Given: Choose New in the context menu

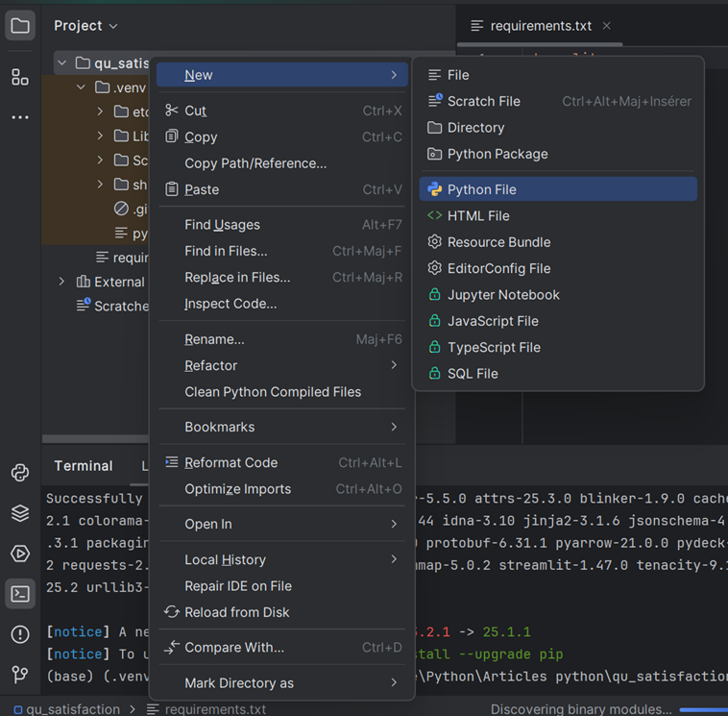Looking at the screenshot, I should (x=281, y=75).
